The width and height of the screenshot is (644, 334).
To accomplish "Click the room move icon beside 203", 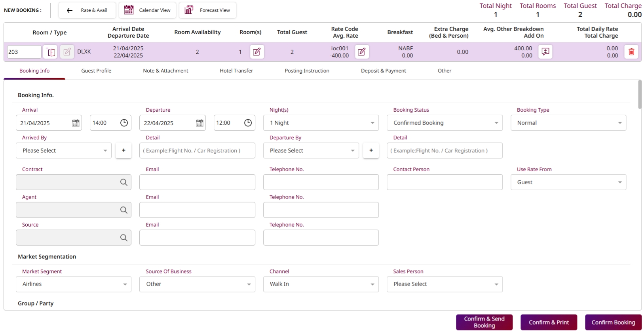I will click(50, 52).
